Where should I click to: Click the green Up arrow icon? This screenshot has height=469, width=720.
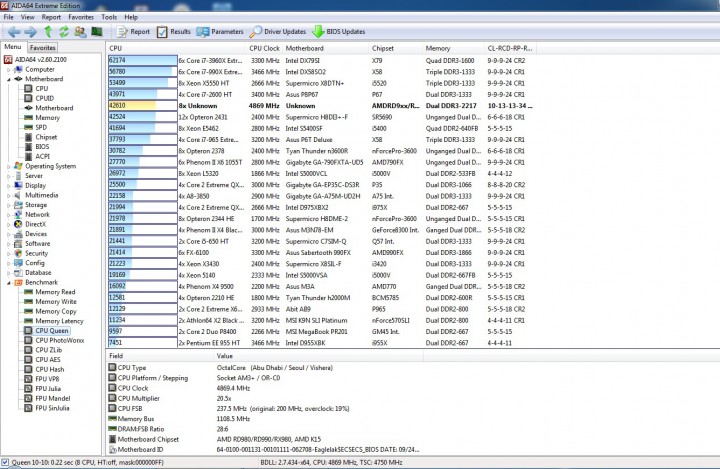click(48, 32)
